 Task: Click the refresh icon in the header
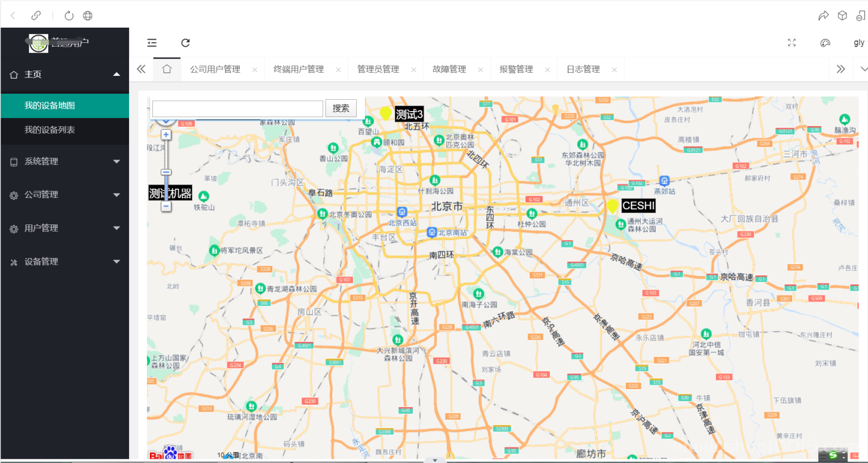[x=185, y=43]
